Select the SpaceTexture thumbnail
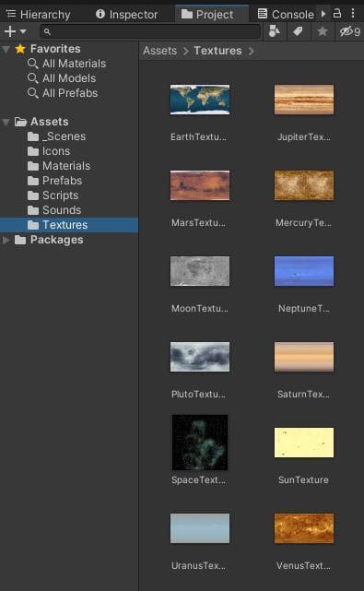364x591 pixels. coord(200,443)
